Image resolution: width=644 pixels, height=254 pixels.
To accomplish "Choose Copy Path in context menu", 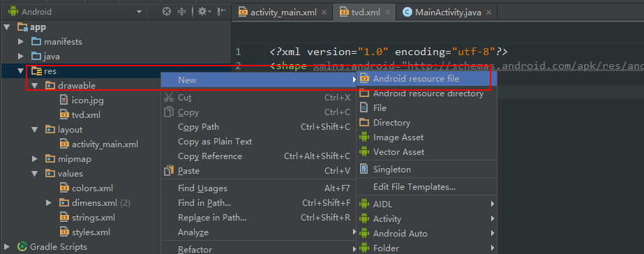I will [x=259, y=127].
